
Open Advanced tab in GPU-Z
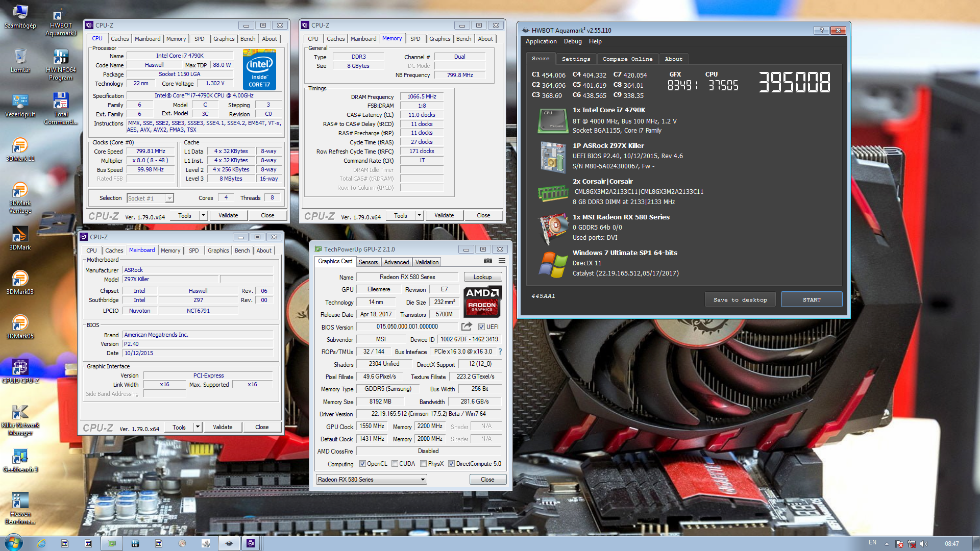[x=397, y=262]
